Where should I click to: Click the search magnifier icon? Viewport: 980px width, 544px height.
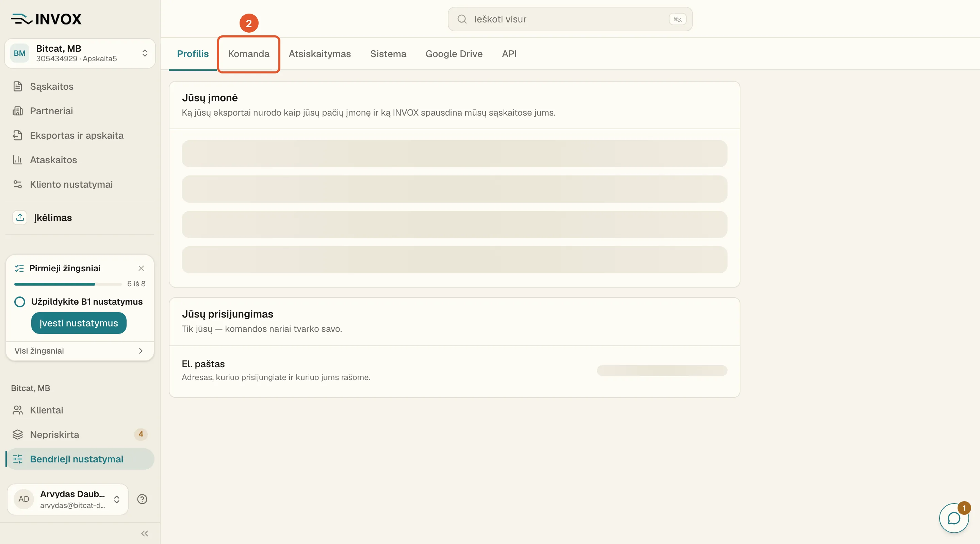(462, 19)
